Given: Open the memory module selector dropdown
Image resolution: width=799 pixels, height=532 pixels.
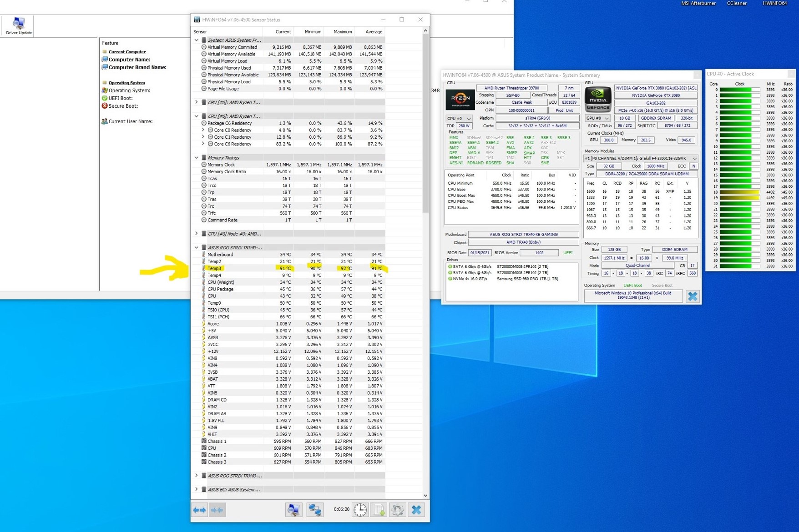Looking at the screenshot, I should [640, 158].
